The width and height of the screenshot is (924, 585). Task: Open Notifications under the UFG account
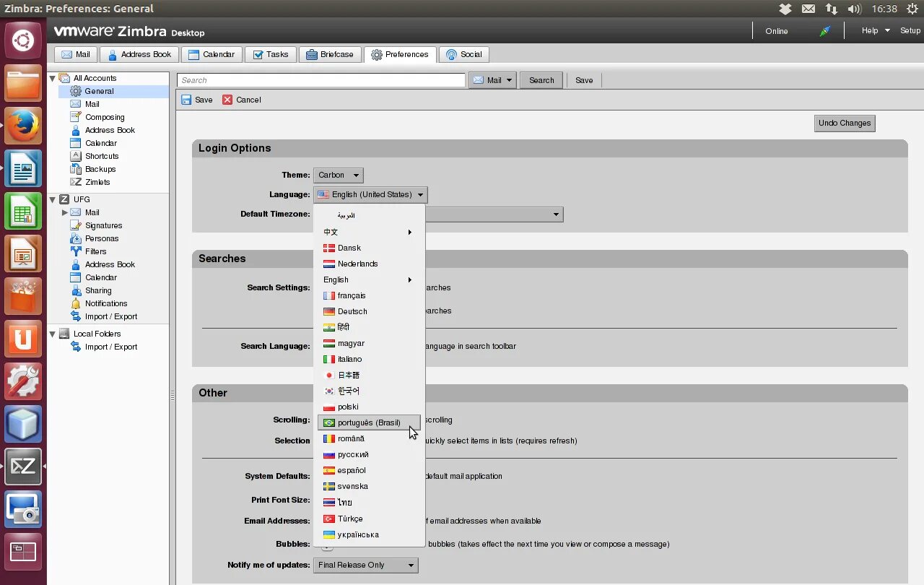[106, 303]
